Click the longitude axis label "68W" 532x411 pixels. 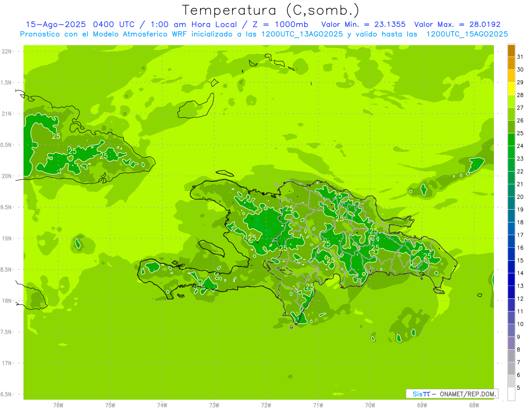click(x=473, y=405)
